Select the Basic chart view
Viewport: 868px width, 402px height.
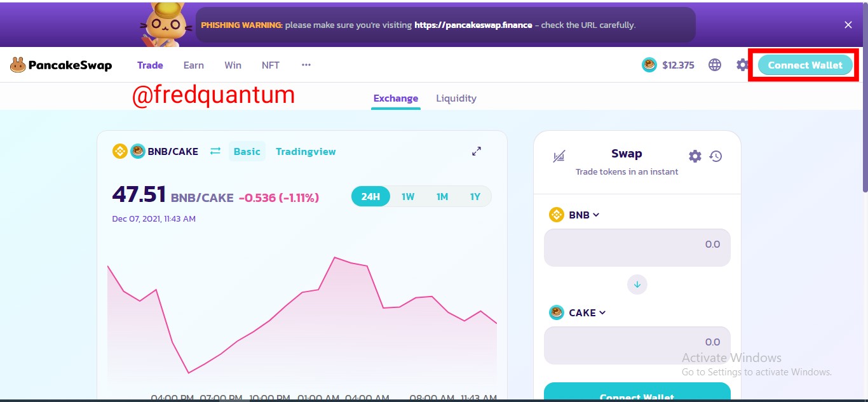[x=247, y=151]
